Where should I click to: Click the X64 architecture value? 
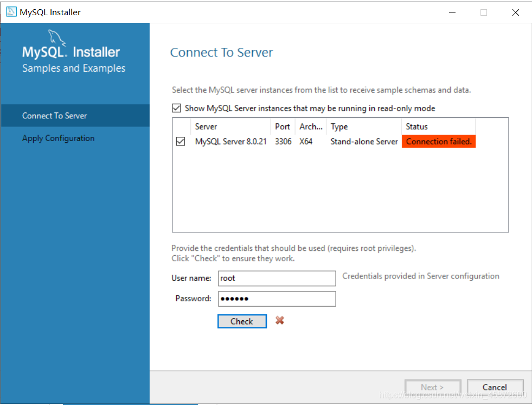point(306,141)
